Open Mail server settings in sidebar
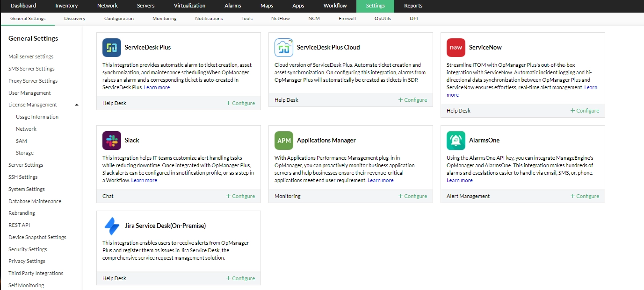This screenshot has height=290, width=644. coord(31,57)
